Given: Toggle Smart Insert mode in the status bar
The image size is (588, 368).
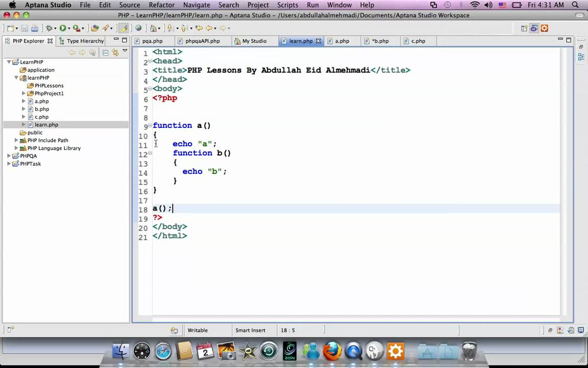Looking at the screenshot, I should click(x=250, y=330).
